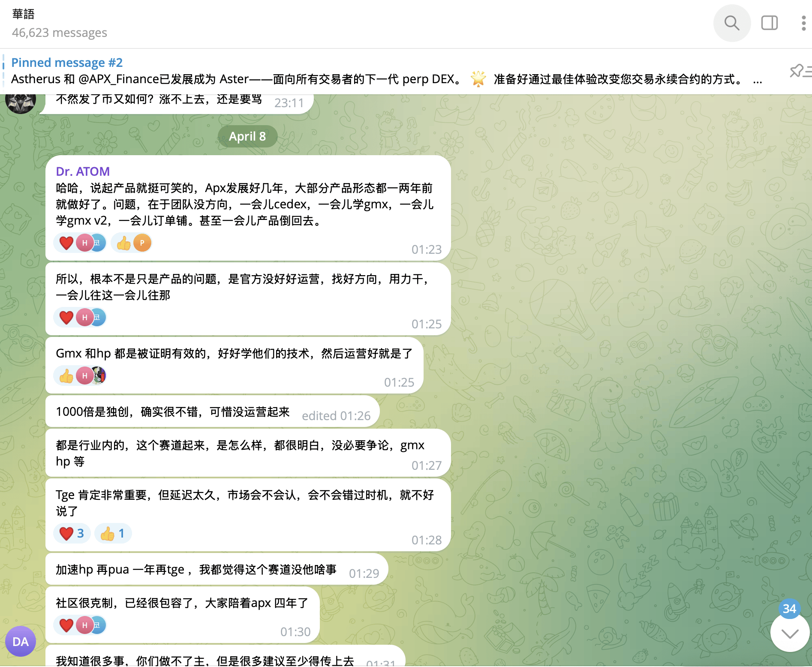
Task: Click the 34 unread messages badge
Action: pyautogui.click(x=789, y=609)
